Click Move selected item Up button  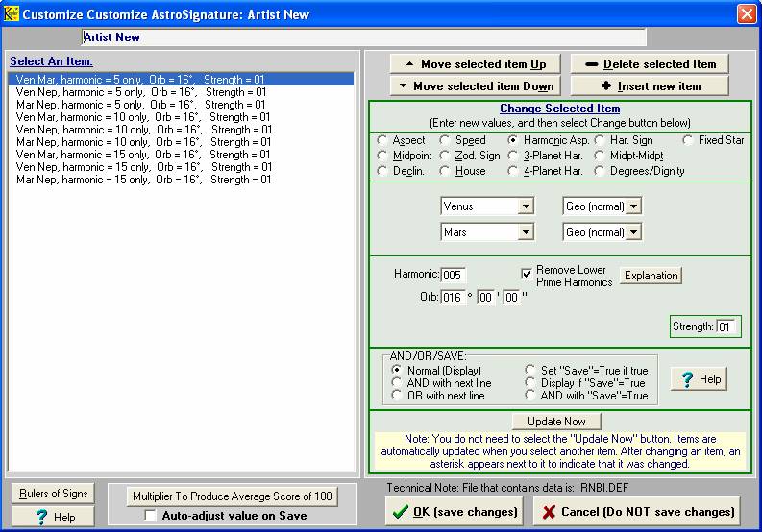tap(475, 64)
